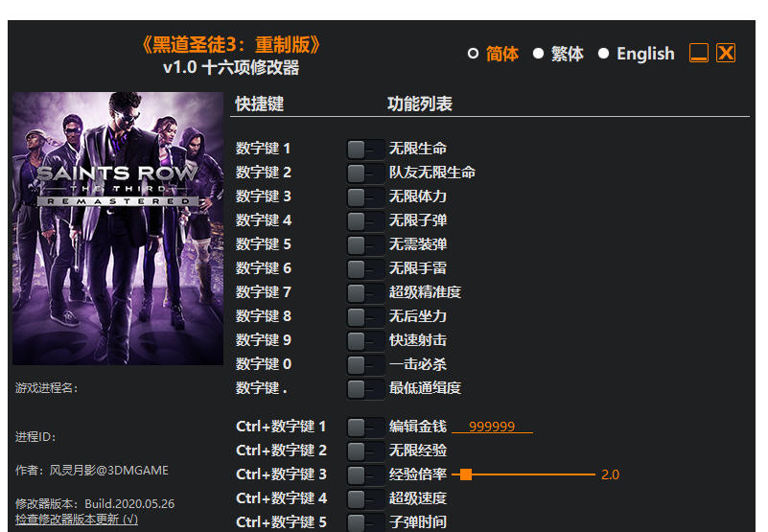Toggle 经验倍率 switch
The height and width of the screenshot is (532, 768).
point(365,475)
